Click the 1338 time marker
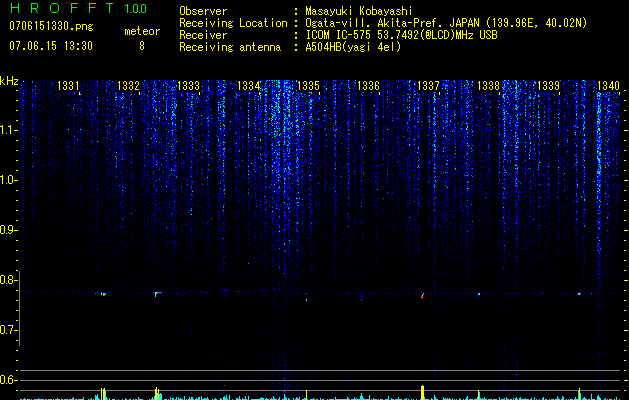Image resolution: width=629 pixels, height=400 pixels. pos(488,86)
